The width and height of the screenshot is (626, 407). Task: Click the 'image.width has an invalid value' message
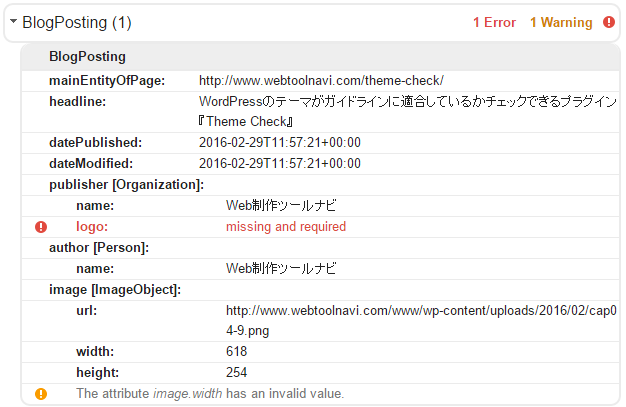click(x=210, y=394)
